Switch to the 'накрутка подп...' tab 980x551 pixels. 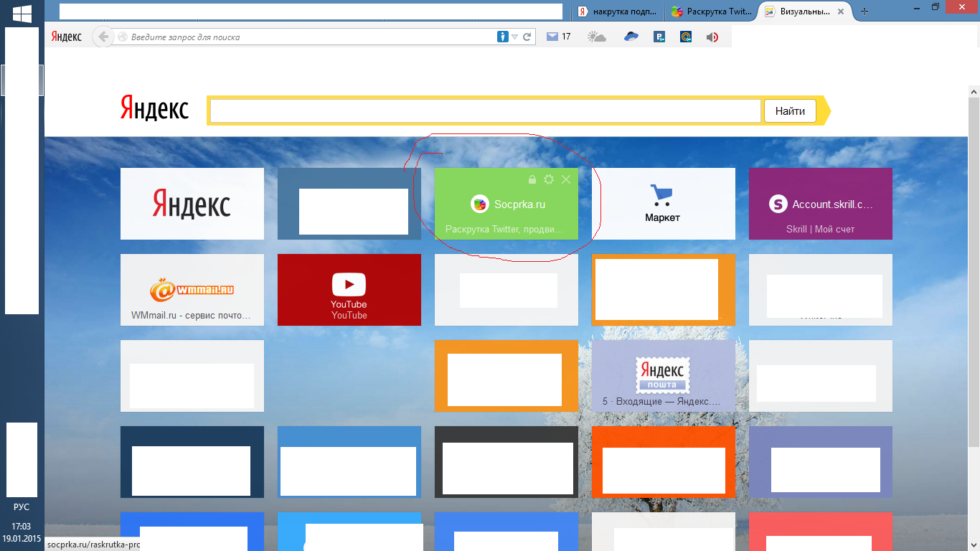[x=618, y=11]
